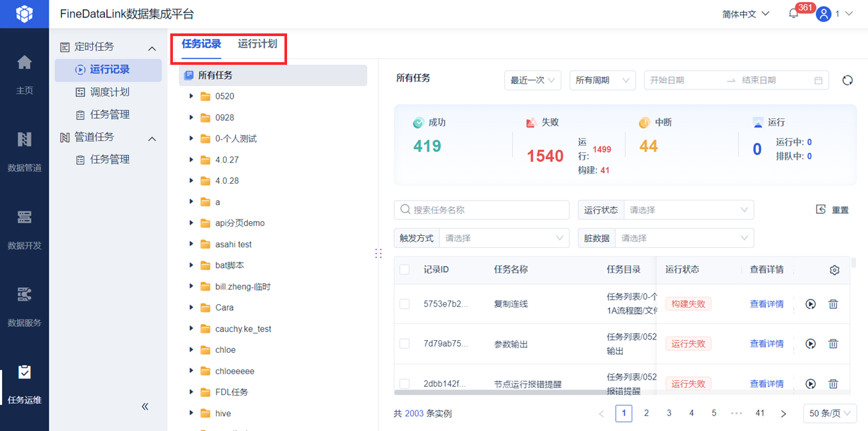Click the 重置 reset button

tap(833, 210)
